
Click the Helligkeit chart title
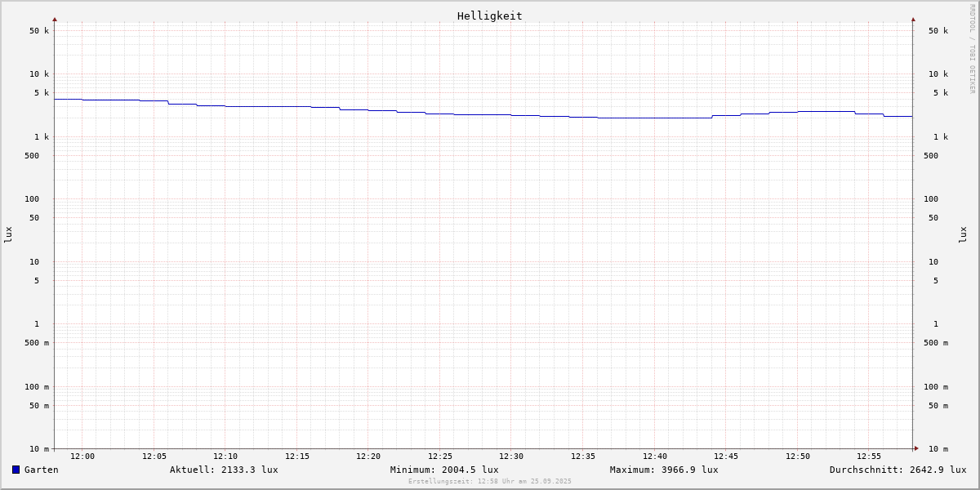[x=489, y=16]
